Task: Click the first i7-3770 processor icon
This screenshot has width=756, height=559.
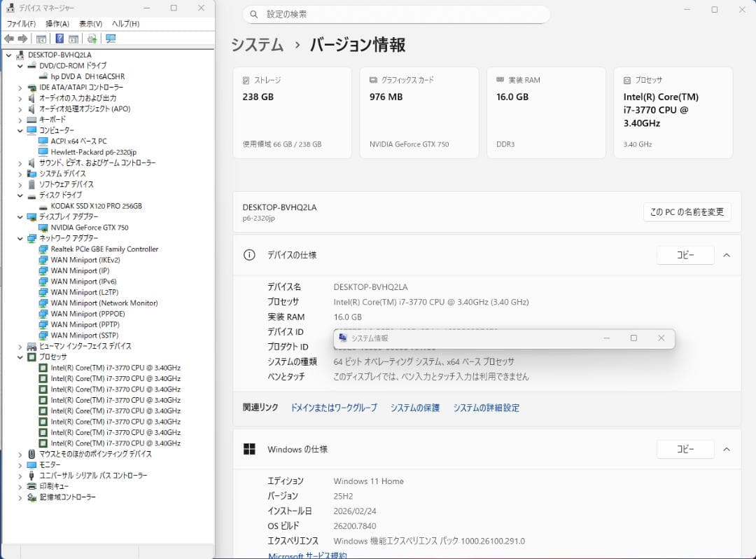Action: (43, 368)
